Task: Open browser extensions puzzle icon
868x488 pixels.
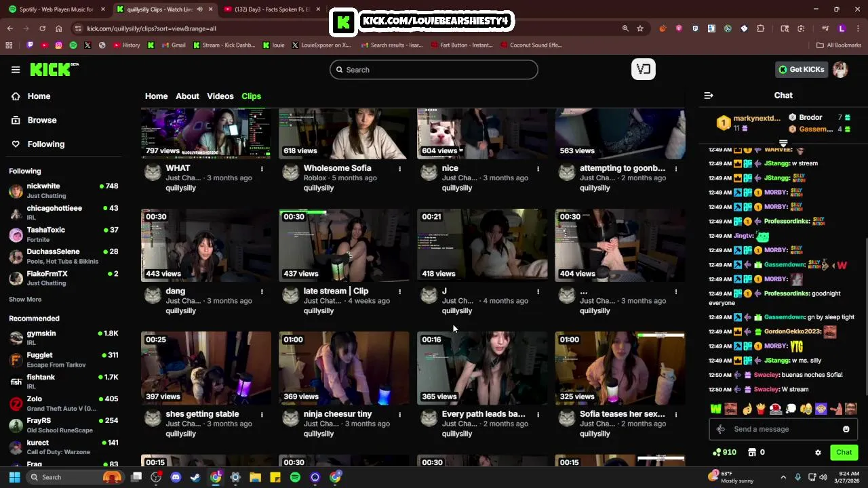Action: pos(760,28)
